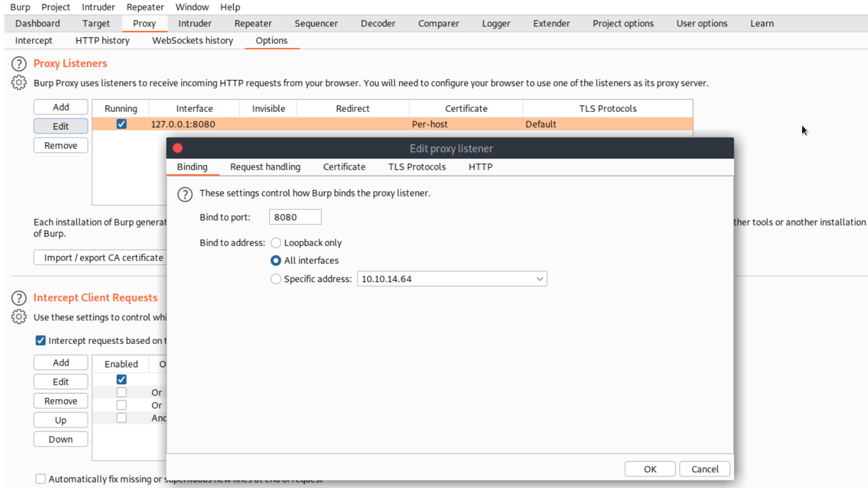The width and height of the screenshot is (868, 488).
Task: Toggle the Intercept requests based on rules checkbox
Action: [x=41, y=340]
